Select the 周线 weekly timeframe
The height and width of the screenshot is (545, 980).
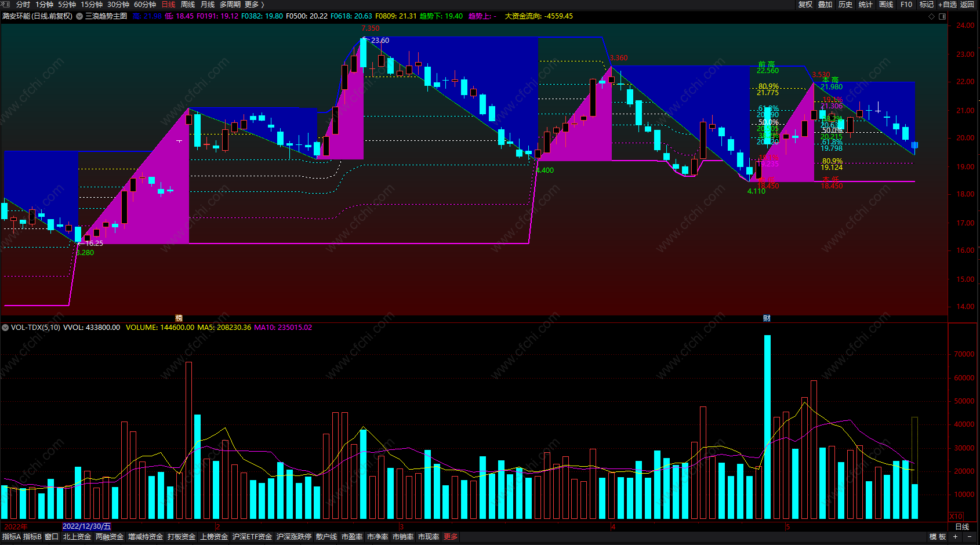188,5
